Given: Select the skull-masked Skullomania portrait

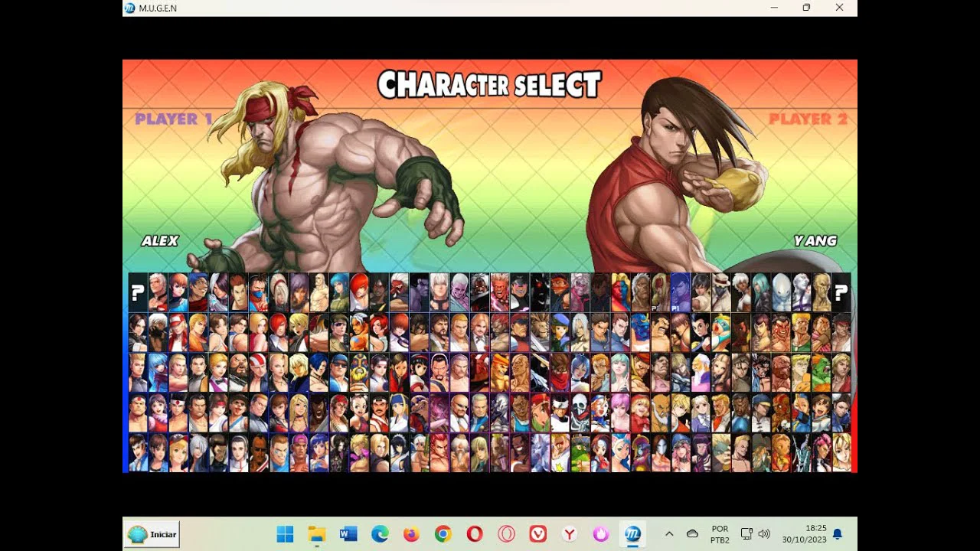Looking at the screenshot, I should tap(580, 413).
